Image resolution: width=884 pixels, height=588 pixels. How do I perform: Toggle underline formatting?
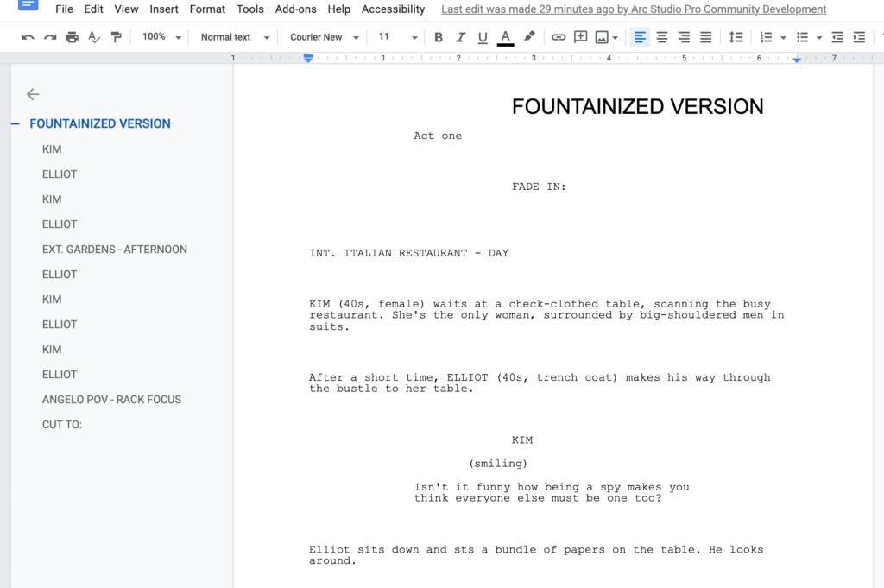pyautogui.click(x=483, y=37)
